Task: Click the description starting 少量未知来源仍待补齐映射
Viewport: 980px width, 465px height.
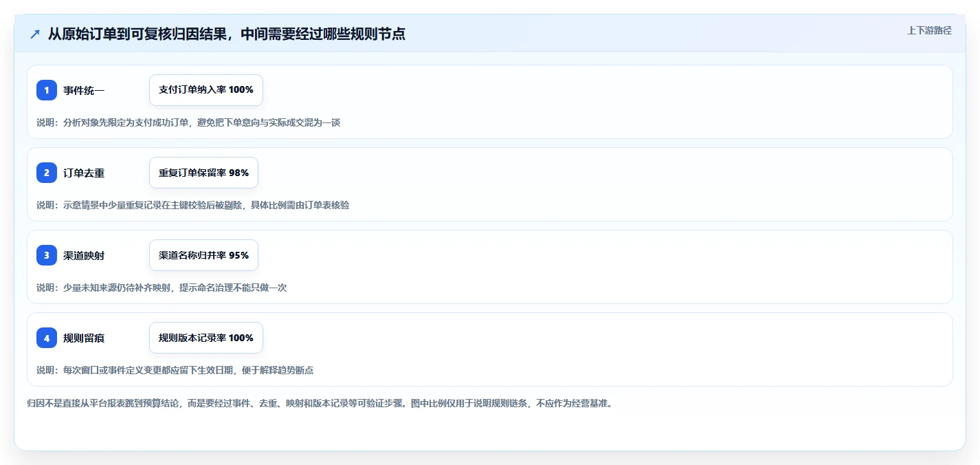Action: click(x=162, y=288)
